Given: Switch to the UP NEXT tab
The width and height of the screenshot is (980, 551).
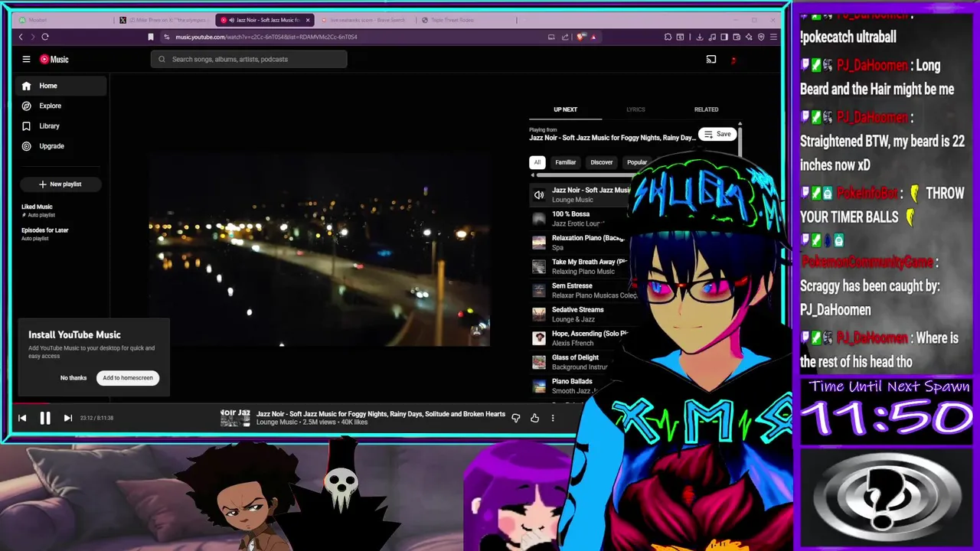Looking at the screenshot, I should (565, 109).
